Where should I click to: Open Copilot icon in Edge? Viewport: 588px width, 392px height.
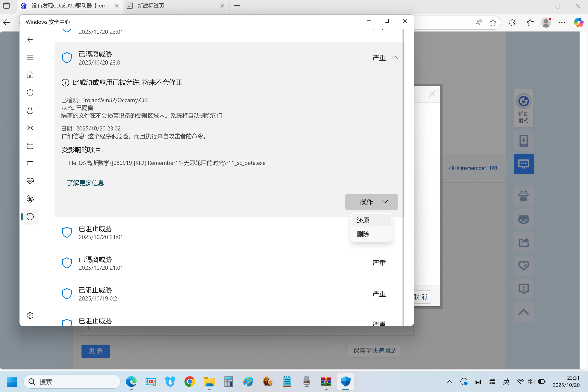pyautogui.click(x=578, y=22)
